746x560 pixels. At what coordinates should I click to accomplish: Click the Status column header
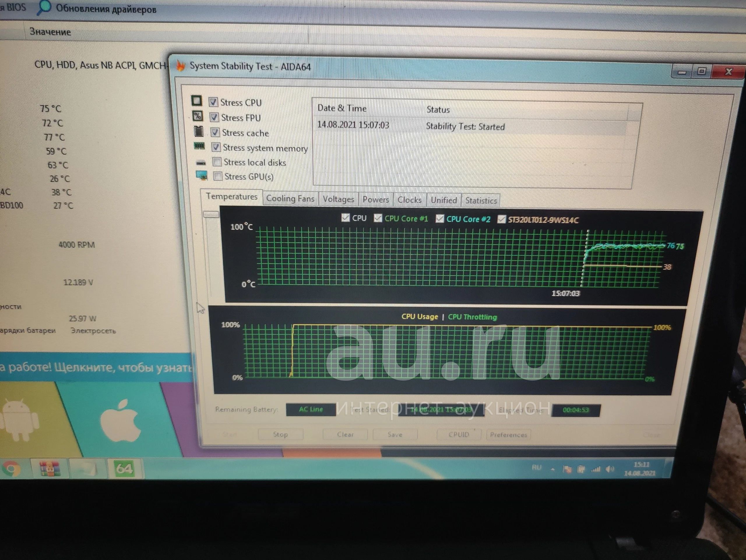[438, 110]
